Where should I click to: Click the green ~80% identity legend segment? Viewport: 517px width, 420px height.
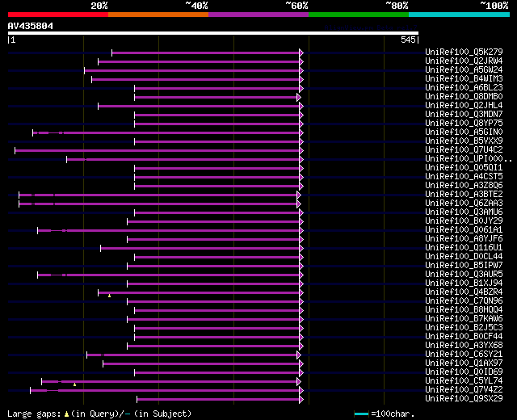[359, 15]
